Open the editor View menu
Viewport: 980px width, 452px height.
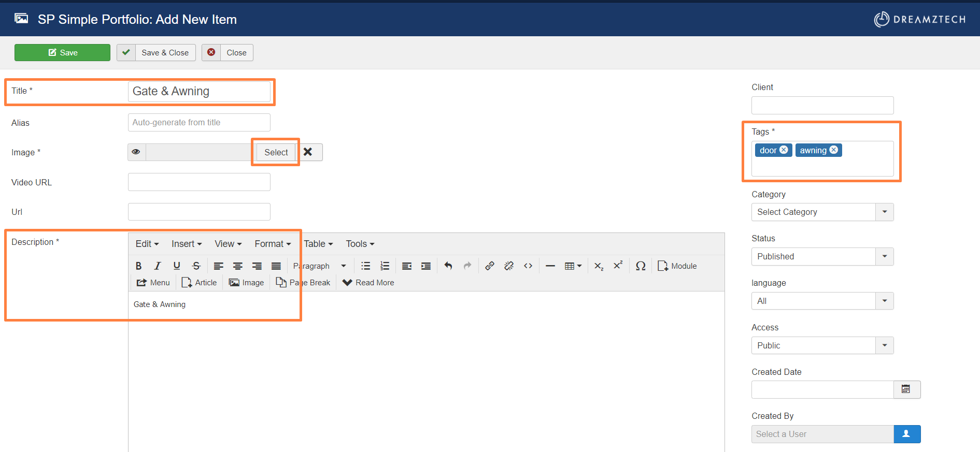tap(229, 244)
